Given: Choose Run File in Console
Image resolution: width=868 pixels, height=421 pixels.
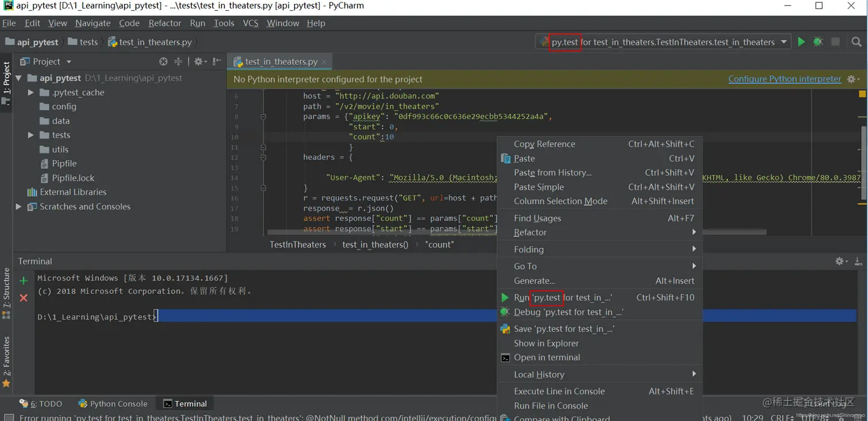Looking at the screenshot, I should [599, 406].
